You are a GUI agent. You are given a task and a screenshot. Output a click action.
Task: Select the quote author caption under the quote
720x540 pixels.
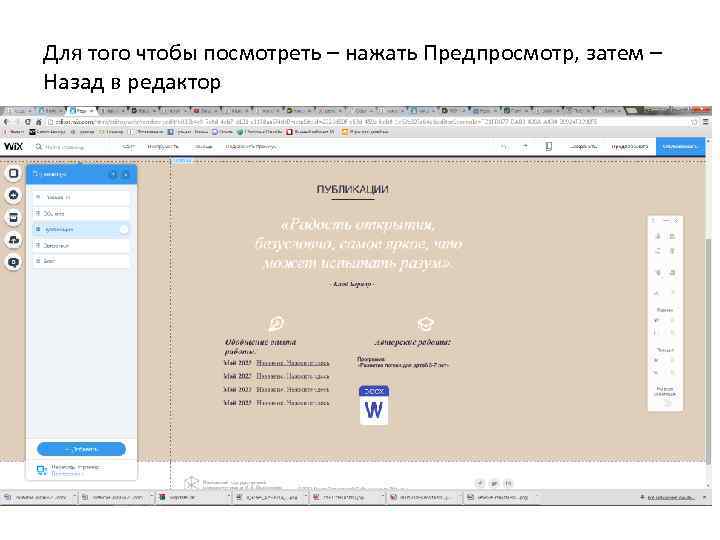tap(352, 284)
